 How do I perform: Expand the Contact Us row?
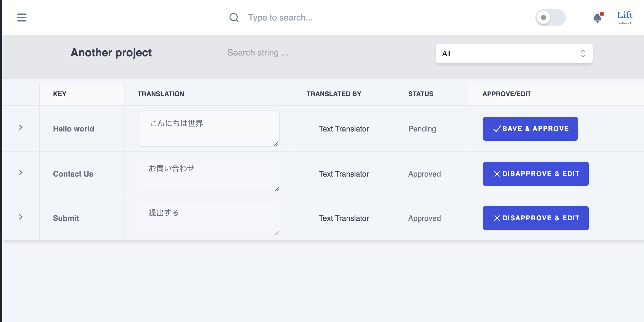21,172
